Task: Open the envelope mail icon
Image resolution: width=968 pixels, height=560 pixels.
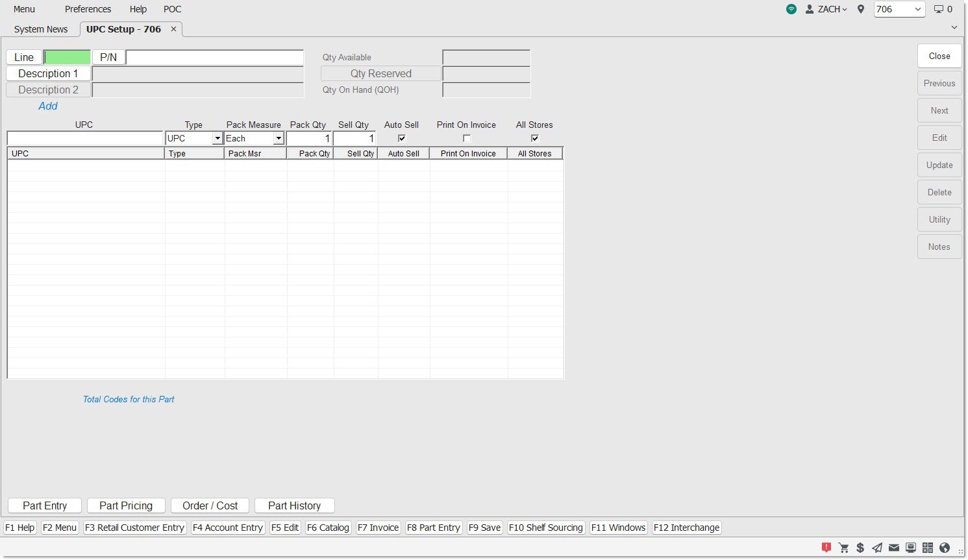Action: (x=894, y=548)
